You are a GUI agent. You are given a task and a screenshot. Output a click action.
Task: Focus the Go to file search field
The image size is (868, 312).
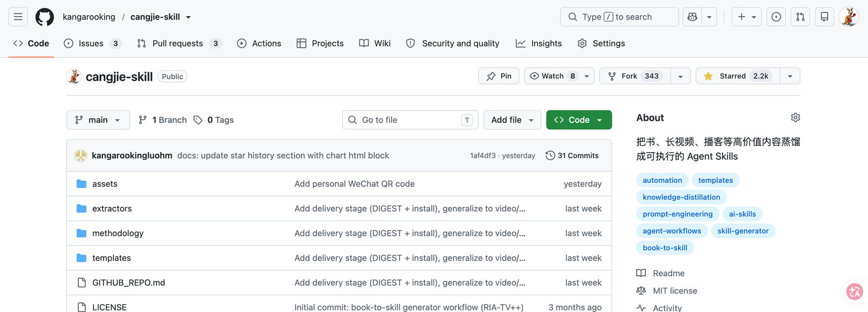pos(410,120)
